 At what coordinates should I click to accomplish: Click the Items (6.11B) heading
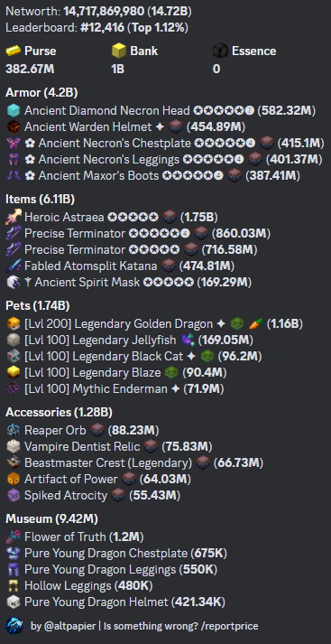tap(41, 200)
